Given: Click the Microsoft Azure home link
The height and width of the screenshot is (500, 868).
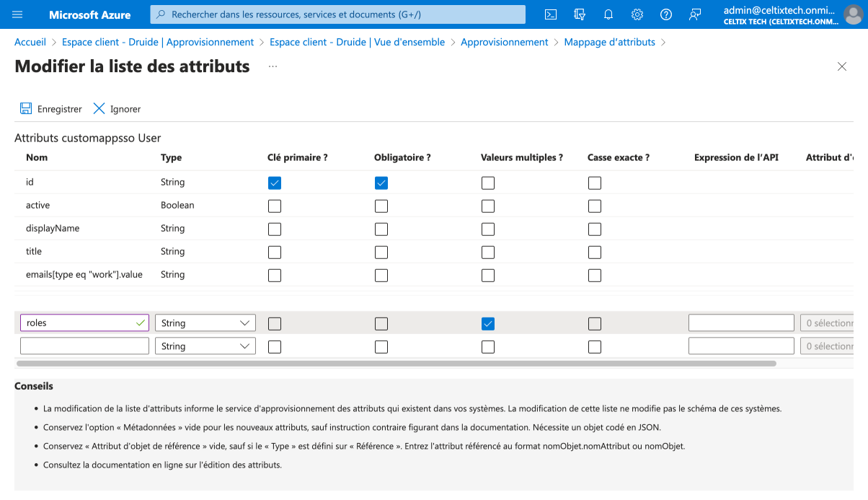Looking at the screenshot, I should (90, 14).
